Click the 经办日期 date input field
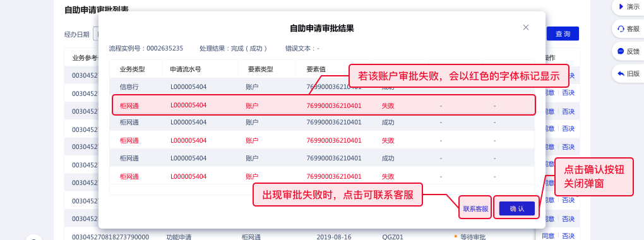This screenshot has width=644, height=240. pyautogui.click(x=96, y=33)
